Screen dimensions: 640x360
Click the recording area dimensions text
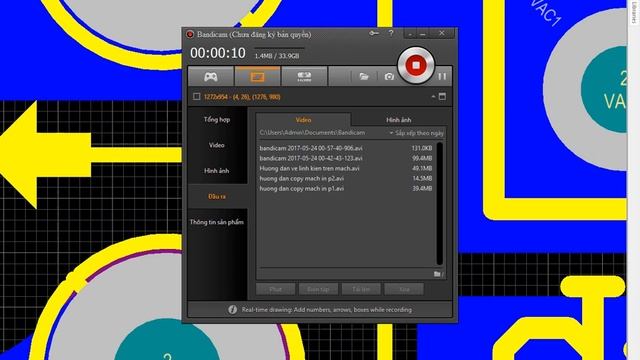[242, 97]
